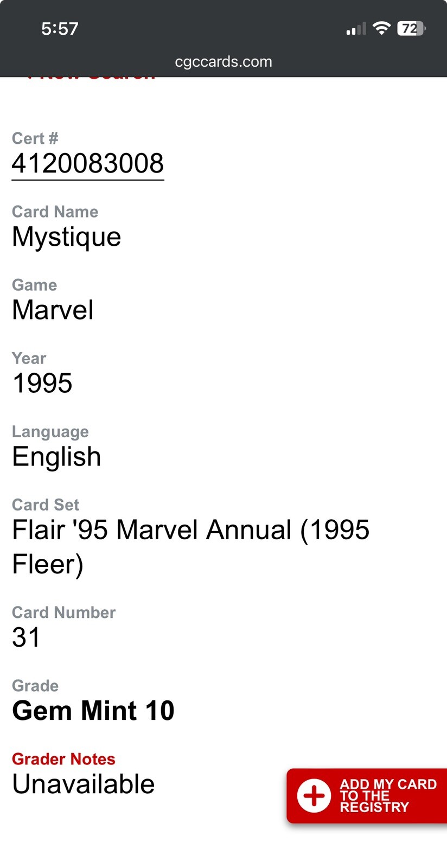
Task: Tap the cellular signal bars
Action: point(356,29)
